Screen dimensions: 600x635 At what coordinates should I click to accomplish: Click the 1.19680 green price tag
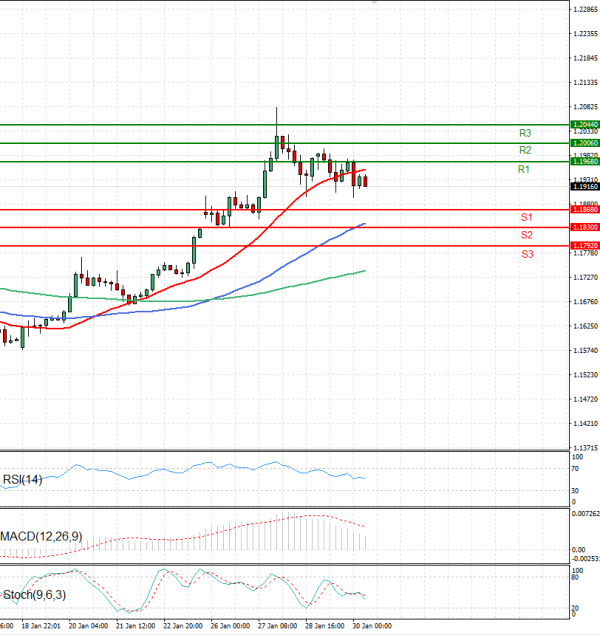tap(584, 161)
